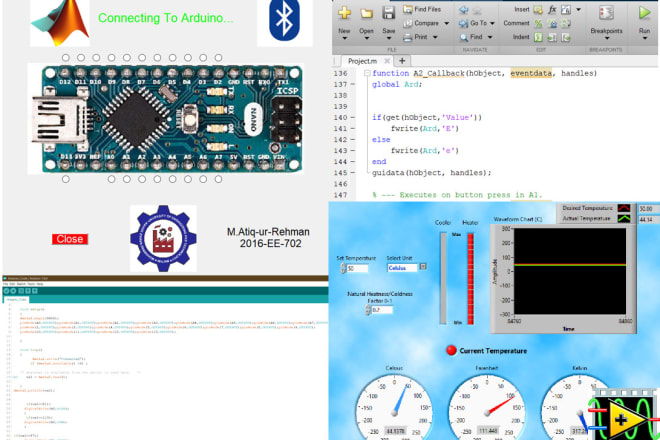The image size is (660, 440).
Task: Expand the Print dropdown arrow
Action: 435,37
